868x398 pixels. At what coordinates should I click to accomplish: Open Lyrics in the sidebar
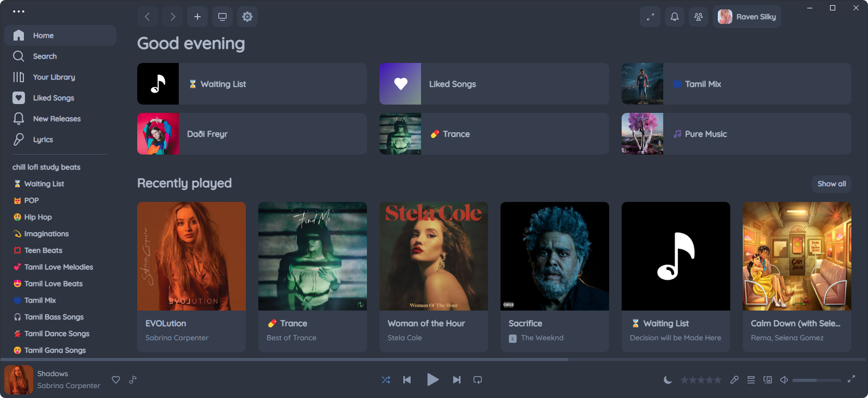click(x=60, y=139)
